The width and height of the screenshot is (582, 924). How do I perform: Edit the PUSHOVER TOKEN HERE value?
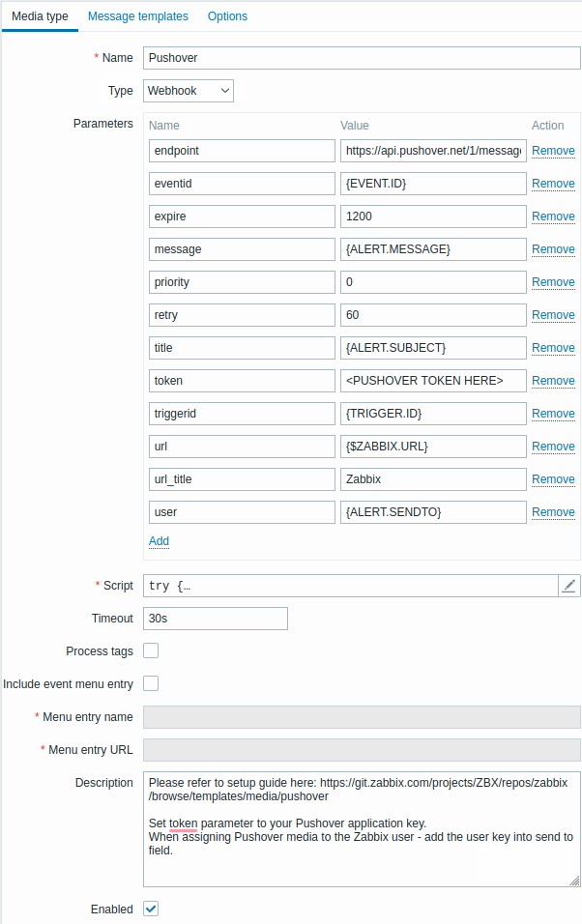click(x=433, y=381)
